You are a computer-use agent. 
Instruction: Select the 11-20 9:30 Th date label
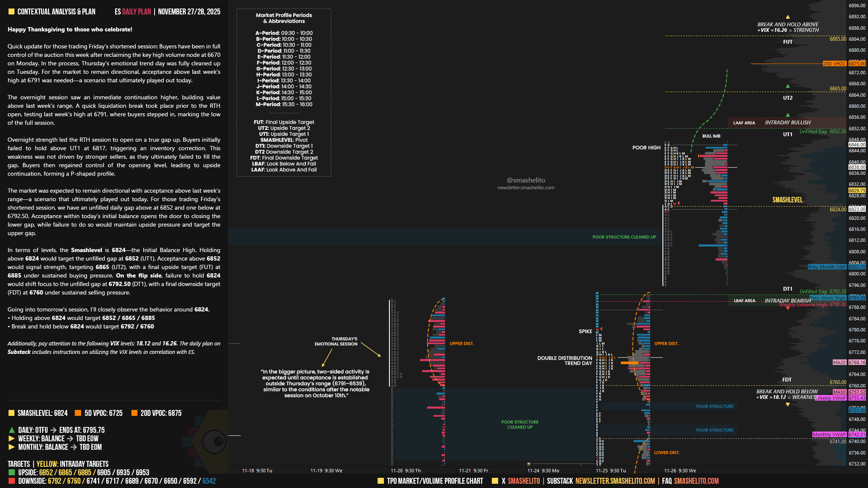406,471
